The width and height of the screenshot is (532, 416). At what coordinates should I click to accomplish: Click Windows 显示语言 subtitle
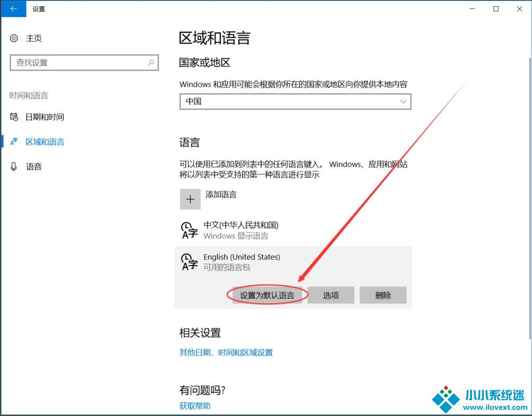point(236,236)
